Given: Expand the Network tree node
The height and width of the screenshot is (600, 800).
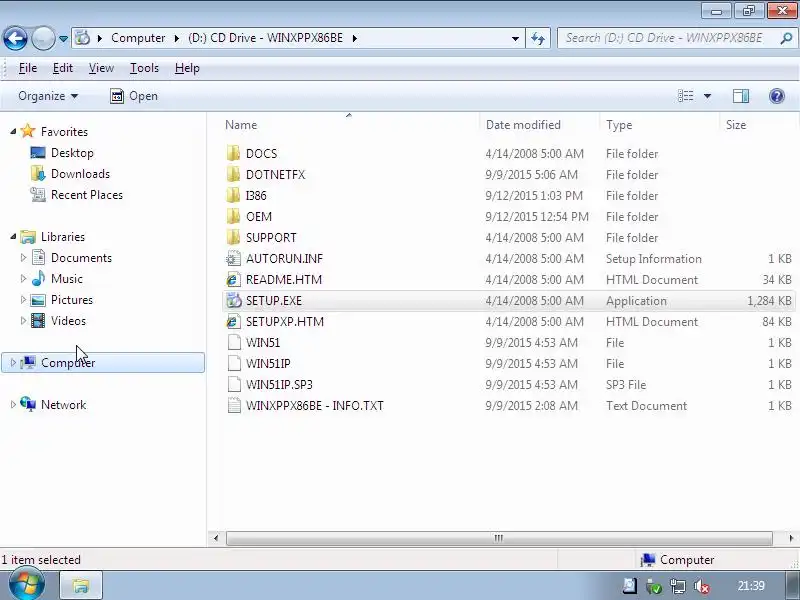Looking at the screenshot, I should coord(13,405).
